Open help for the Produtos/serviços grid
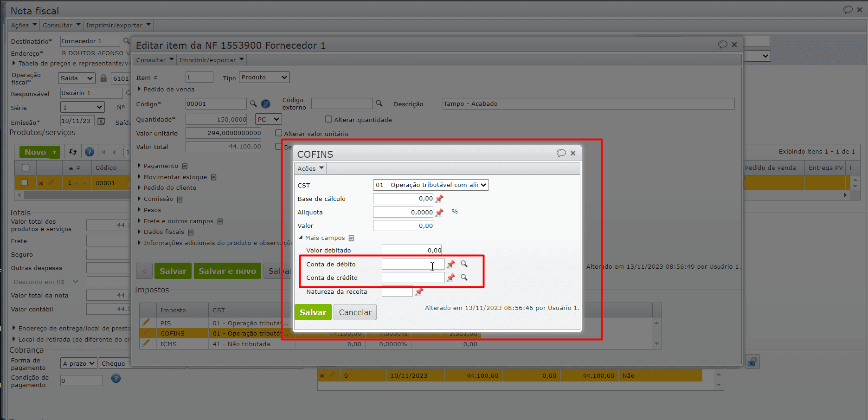Viewport: 868px width, 420px height. click(x=90, y=152)
